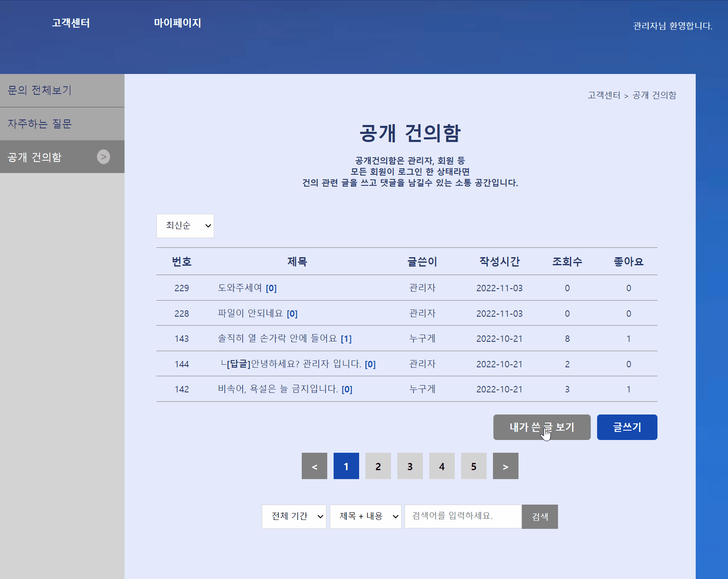Click the 글쓰기 button
The image size is (728, 579).
(x=627, y=427)
